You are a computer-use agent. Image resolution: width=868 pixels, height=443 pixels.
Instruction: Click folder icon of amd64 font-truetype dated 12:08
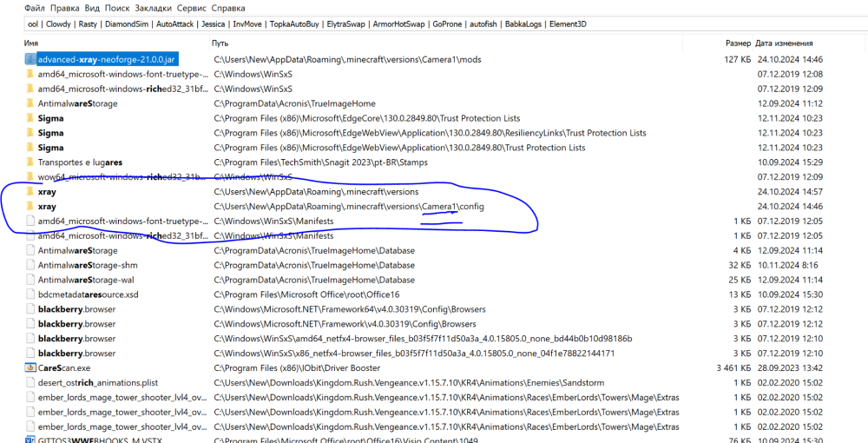tap(30, 74)
